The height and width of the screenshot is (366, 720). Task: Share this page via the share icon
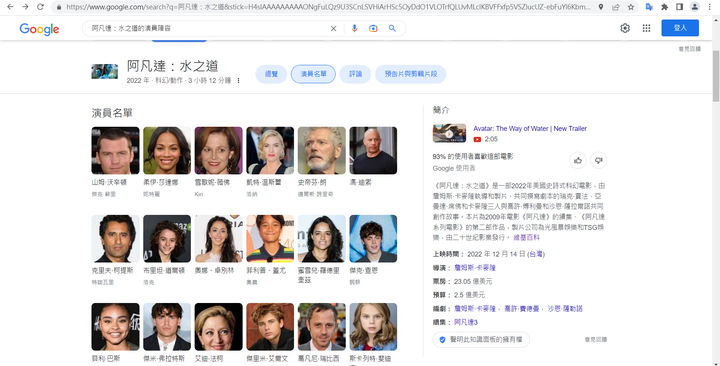(x=616, y=7)
